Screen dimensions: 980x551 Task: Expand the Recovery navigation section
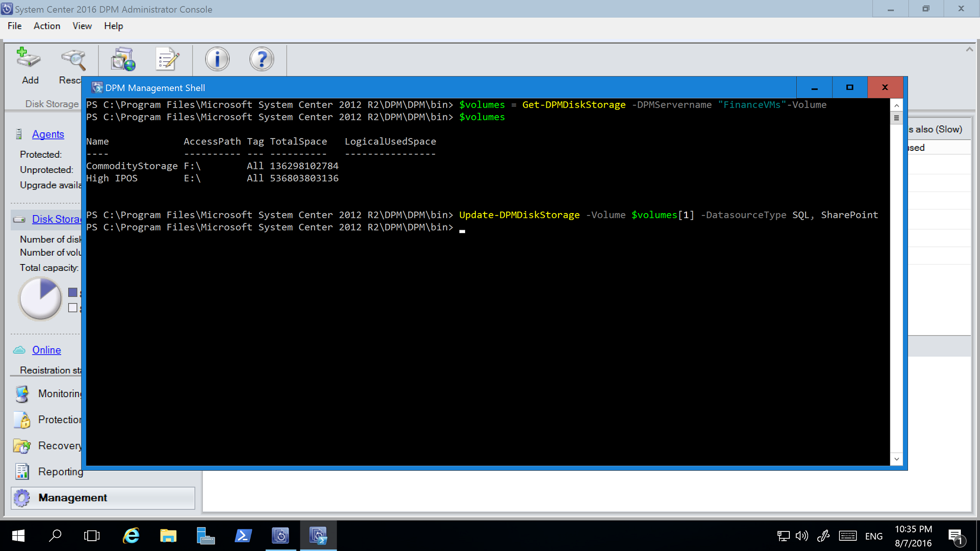60,445
